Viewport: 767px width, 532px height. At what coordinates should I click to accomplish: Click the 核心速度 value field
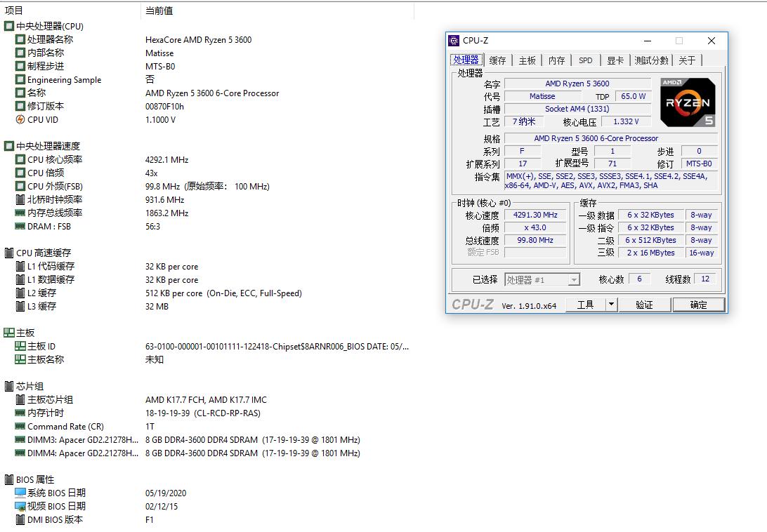[535, 215]
